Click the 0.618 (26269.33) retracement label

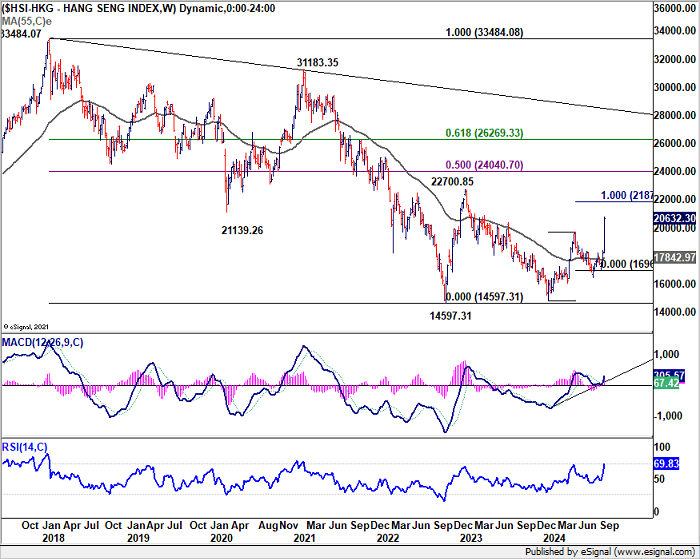484,133
